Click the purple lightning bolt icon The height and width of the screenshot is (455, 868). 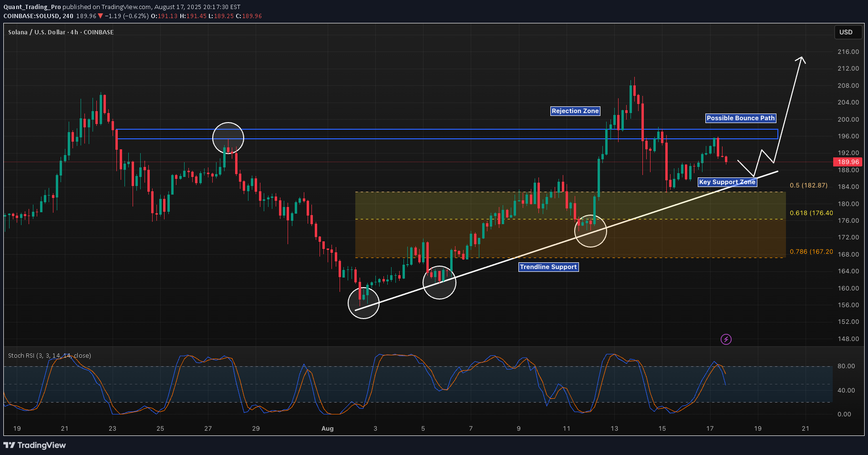[726, 339]
